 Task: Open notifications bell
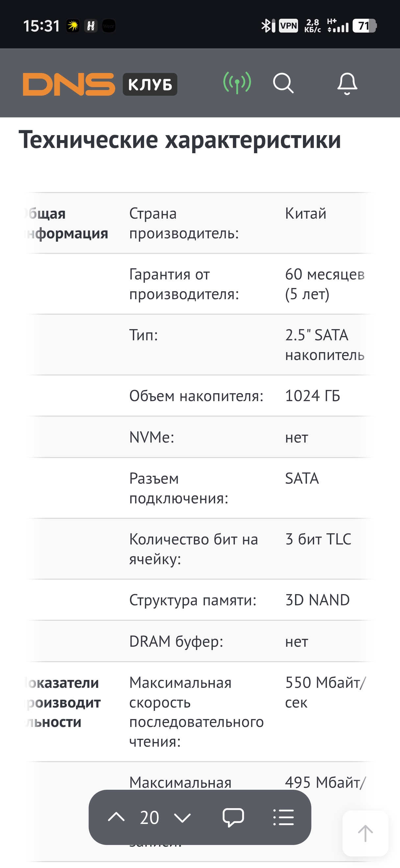[x=347, y=84]
